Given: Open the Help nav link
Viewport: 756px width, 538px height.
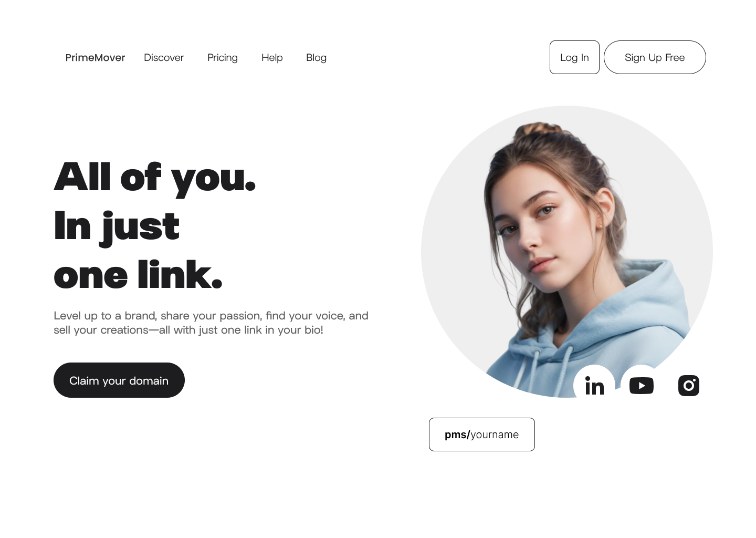Looking at the screenshot, I should pos(272,57).
